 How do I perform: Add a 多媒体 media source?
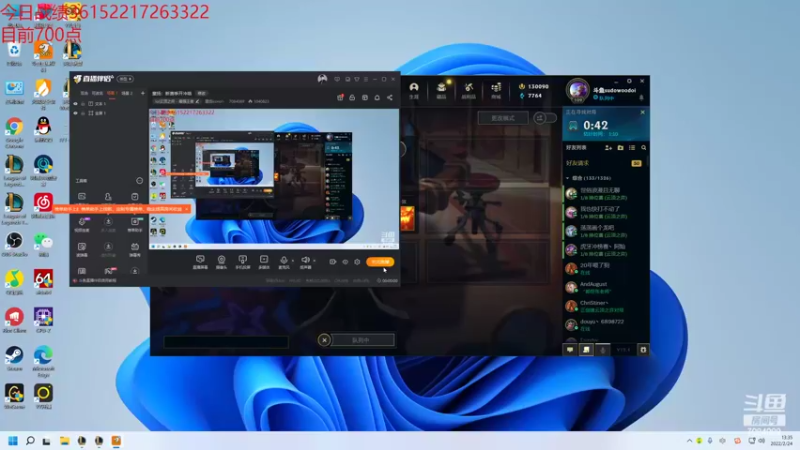pos(264,262)
